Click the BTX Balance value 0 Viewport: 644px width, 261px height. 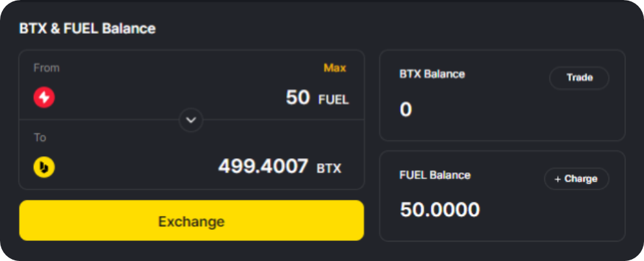(406, 109)
